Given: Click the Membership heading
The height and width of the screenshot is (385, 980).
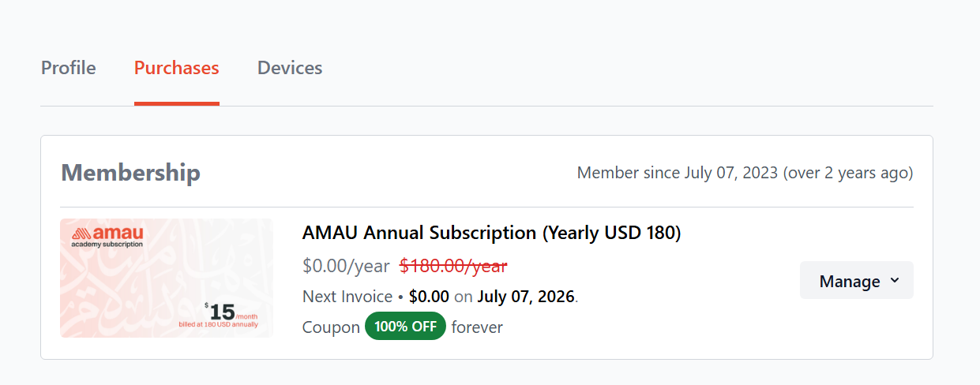Looking at the screenshot, I should (x=130, y=173).
